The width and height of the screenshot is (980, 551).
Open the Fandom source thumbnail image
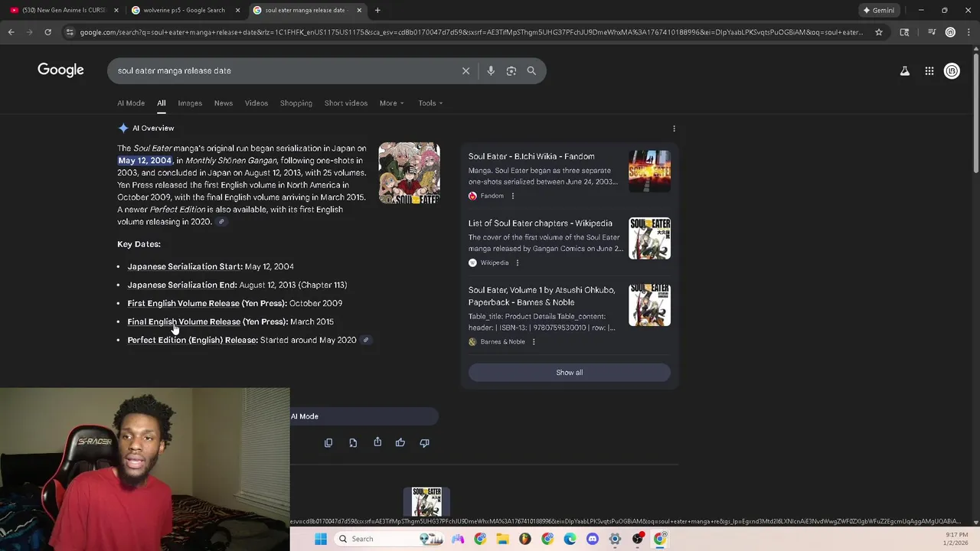[x=649, y=171]
